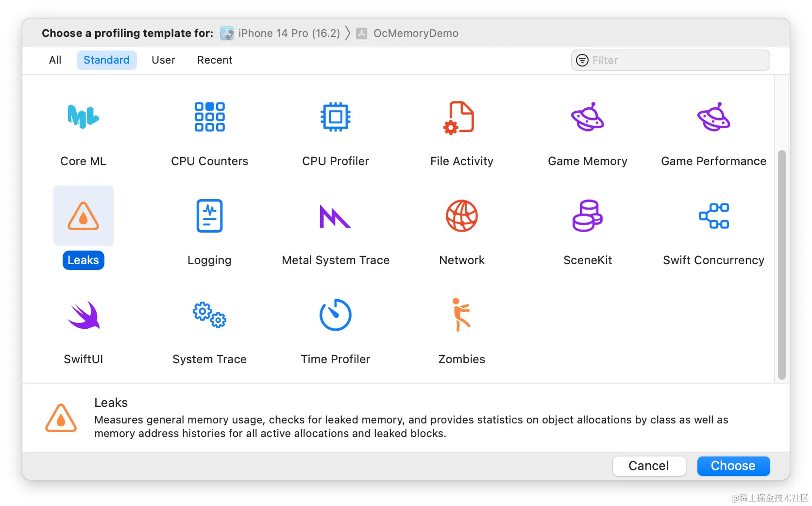
Task: Switch to the All tab
Action: pos(55,60)
